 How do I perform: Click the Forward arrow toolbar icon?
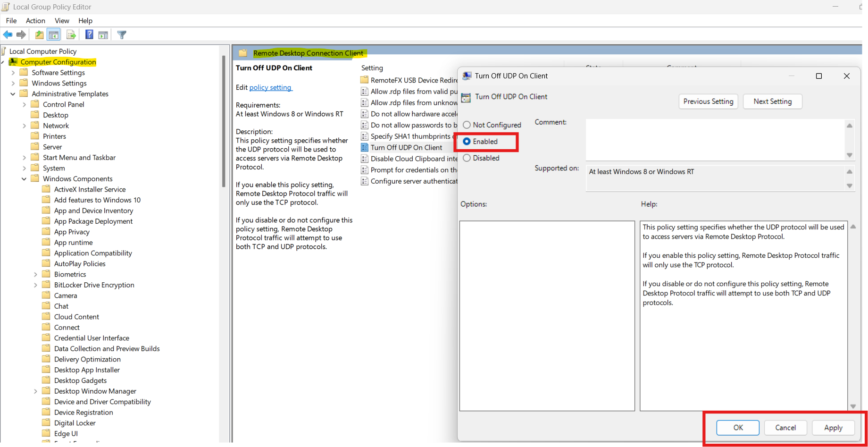21,34
